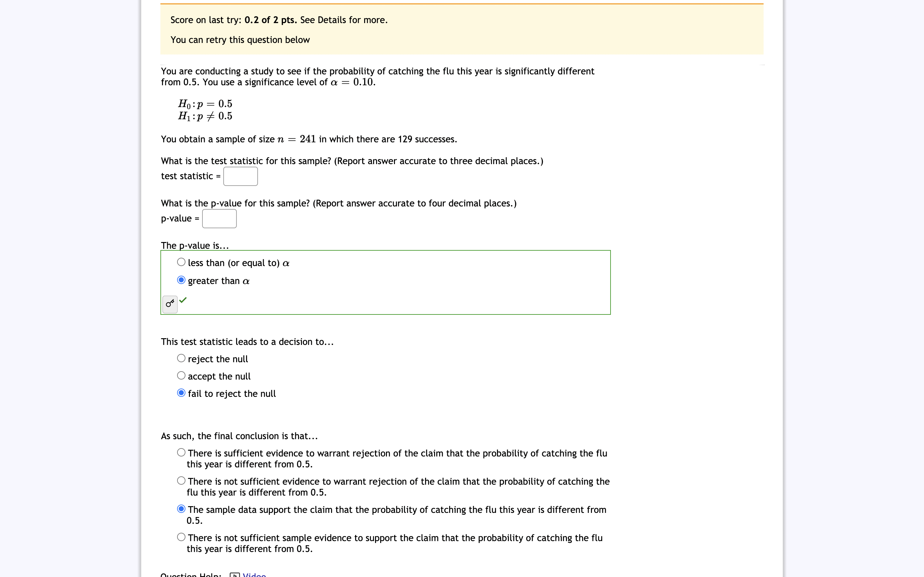Select 'less than (or equal to) α' radio

(181, 262)
